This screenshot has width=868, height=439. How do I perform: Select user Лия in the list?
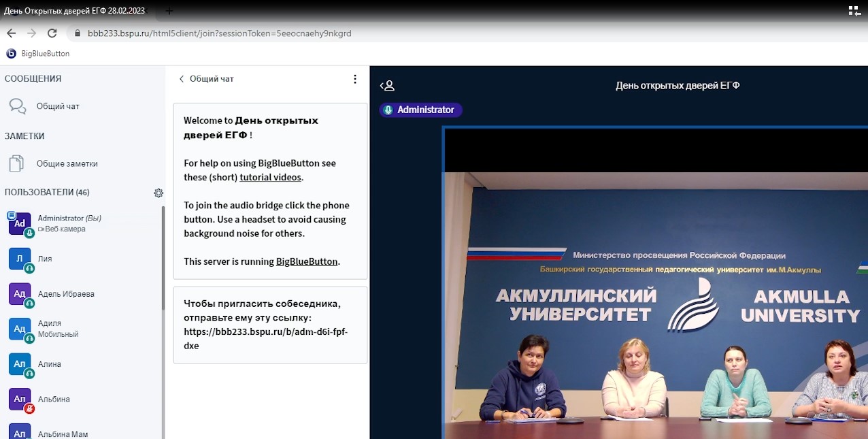[45, 259]
